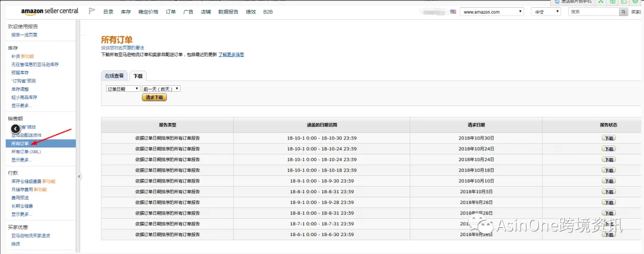Switch to the 在线查看 tab
The height and width of the screenshot is (254, 644).
coord(114,76)
